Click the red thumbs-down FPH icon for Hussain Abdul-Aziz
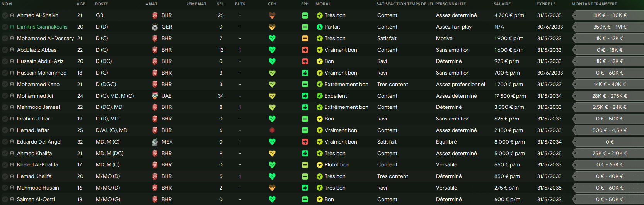The image size is (644, 205). pos(305,61)
